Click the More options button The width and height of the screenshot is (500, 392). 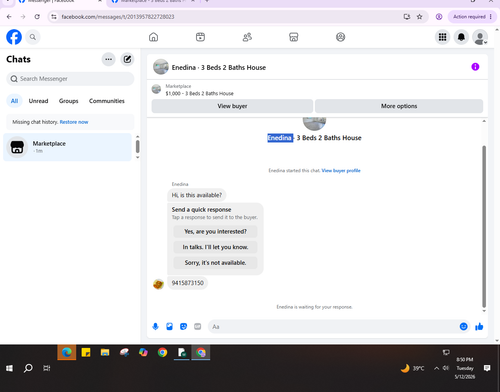point(399,106)
